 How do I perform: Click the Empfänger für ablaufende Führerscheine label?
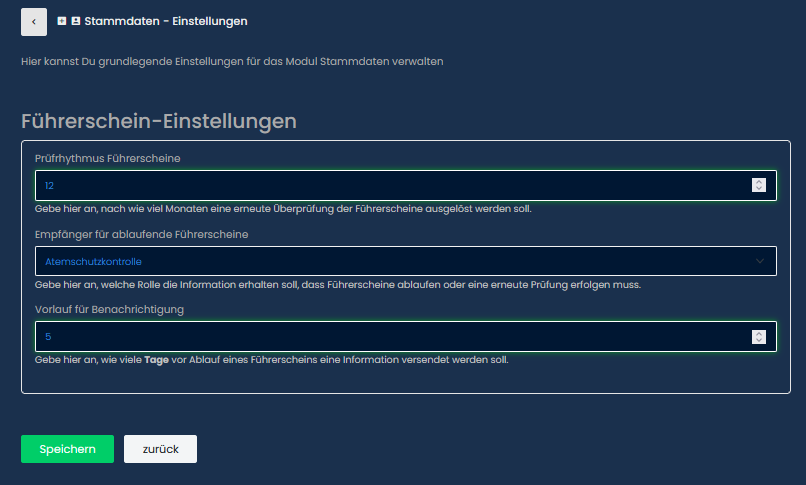[x=141, y=235]
